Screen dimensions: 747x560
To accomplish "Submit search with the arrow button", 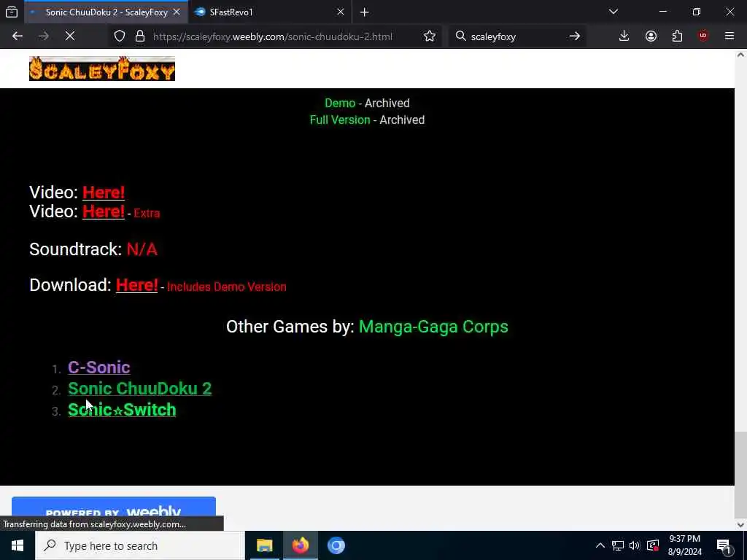I will (575, 36).
